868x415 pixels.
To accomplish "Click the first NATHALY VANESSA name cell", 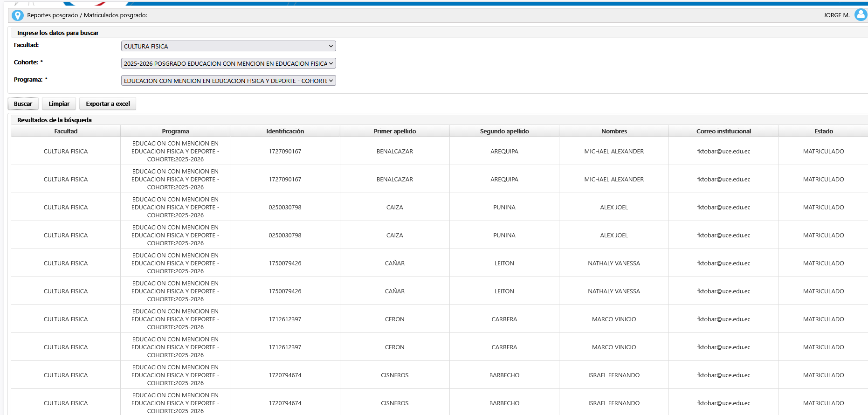I will click(x=614, y=263).
